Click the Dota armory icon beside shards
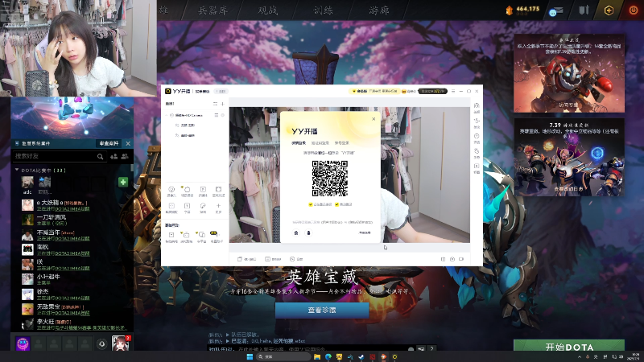 pos(584,10)
